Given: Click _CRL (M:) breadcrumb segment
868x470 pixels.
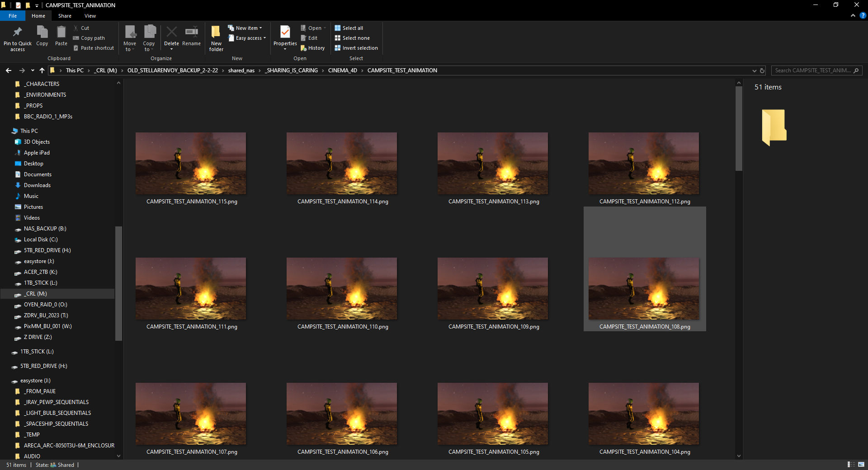Looking at the screenshot, I should 105,70.
